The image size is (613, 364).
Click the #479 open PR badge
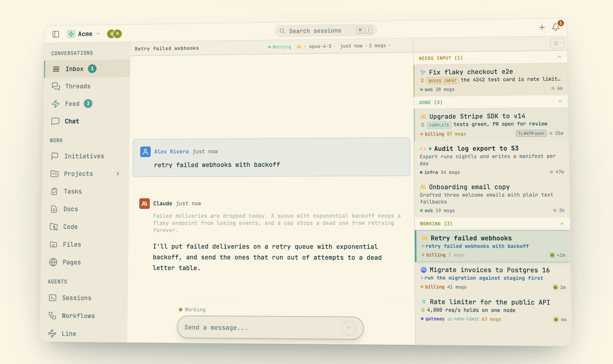coord(531,133)
